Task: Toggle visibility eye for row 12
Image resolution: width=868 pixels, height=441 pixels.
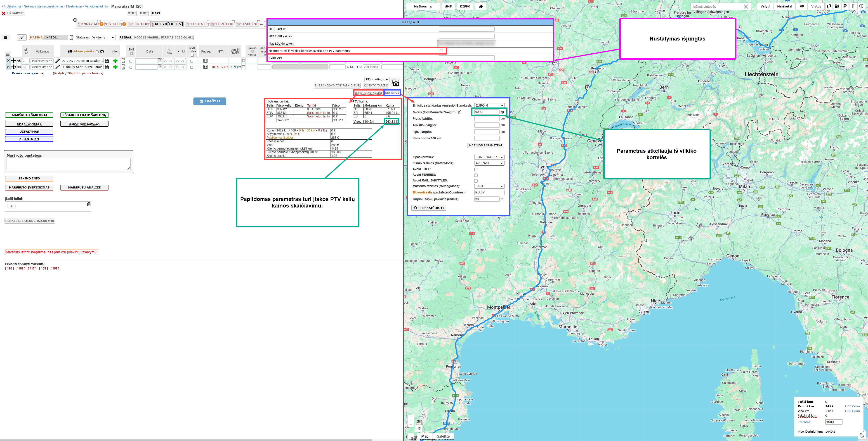Action: 19,67
